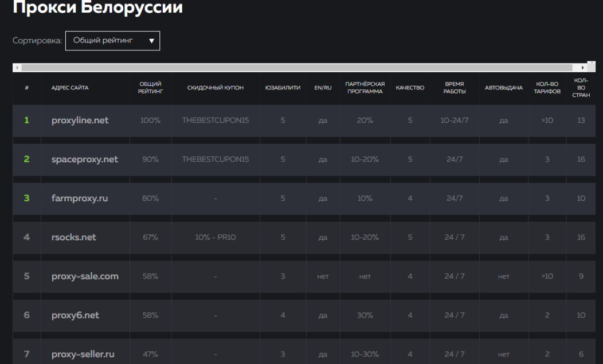Click the Партнёрская программа column header
This screenshot has height=364, width=603.
coord(365,88)
